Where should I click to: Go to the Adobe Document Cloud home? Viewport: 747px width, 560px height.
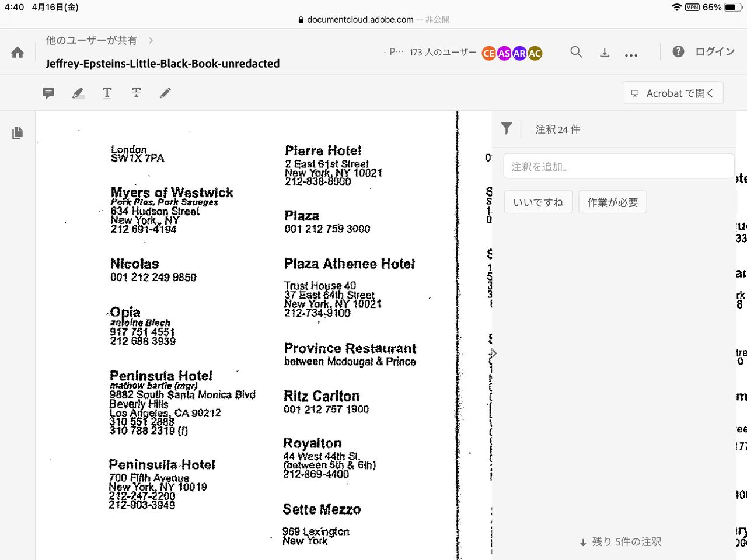(18, 52)
